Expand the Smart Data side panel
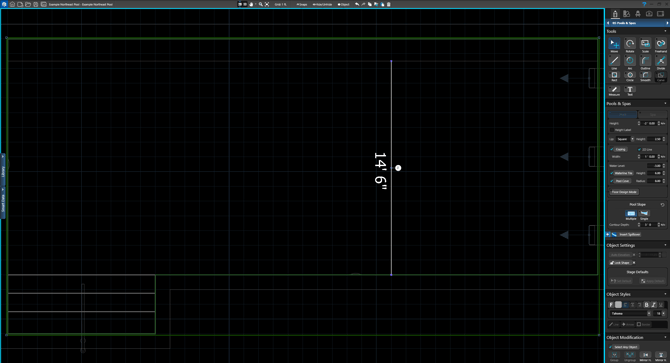The width and height of the screenshot is (670, 363). tap(3, 202)
